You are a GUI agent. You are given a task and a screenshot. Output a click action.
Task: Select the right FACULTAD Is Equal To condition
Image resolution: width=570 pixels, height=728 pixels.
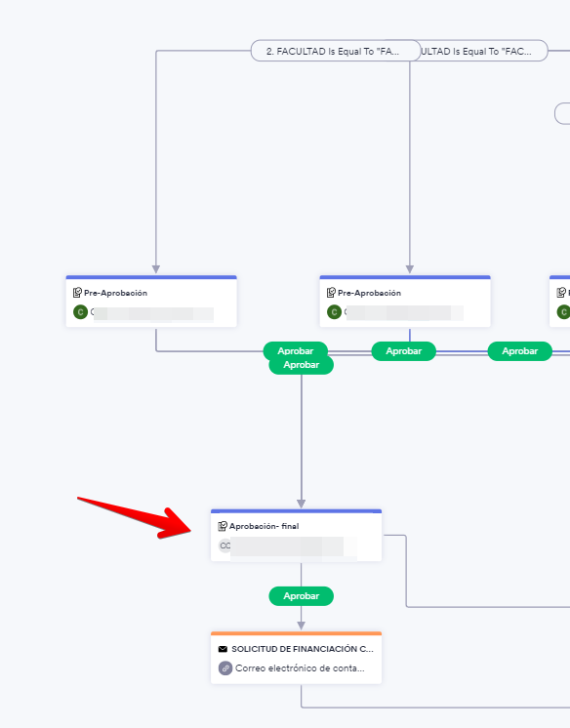pos(483,51)
